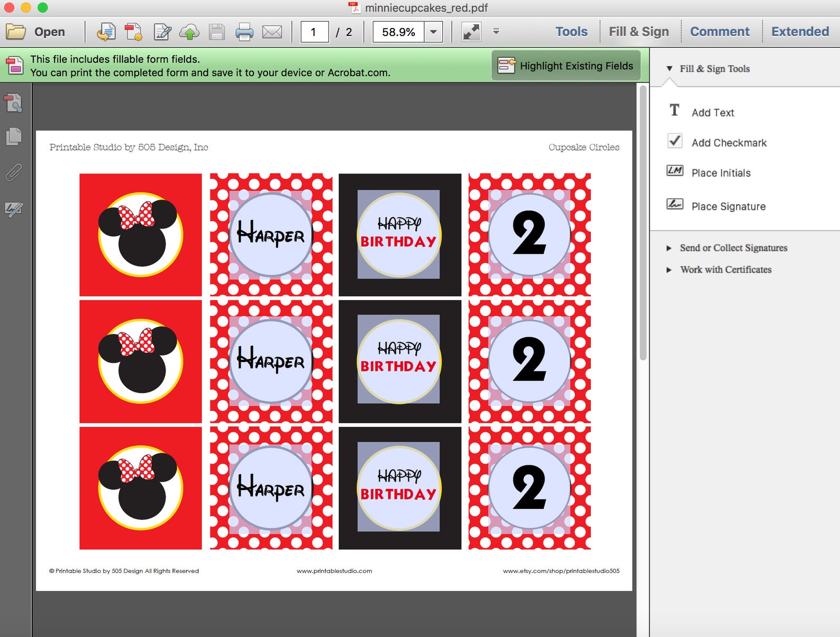Click the third row Harper name field
The image size is (840, 637).
[271, 488]
